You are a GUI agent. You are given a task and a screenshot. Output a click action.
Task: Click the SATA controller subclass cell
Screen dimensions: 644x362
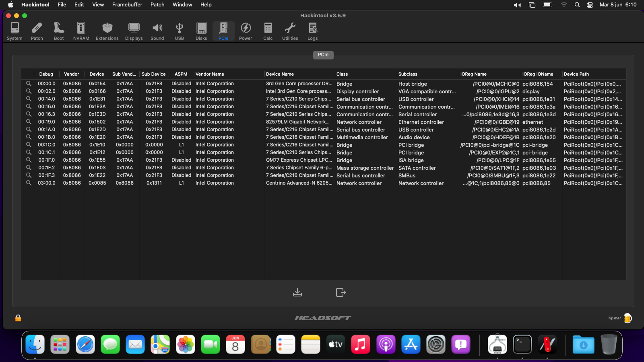click(x=417, y=168)
